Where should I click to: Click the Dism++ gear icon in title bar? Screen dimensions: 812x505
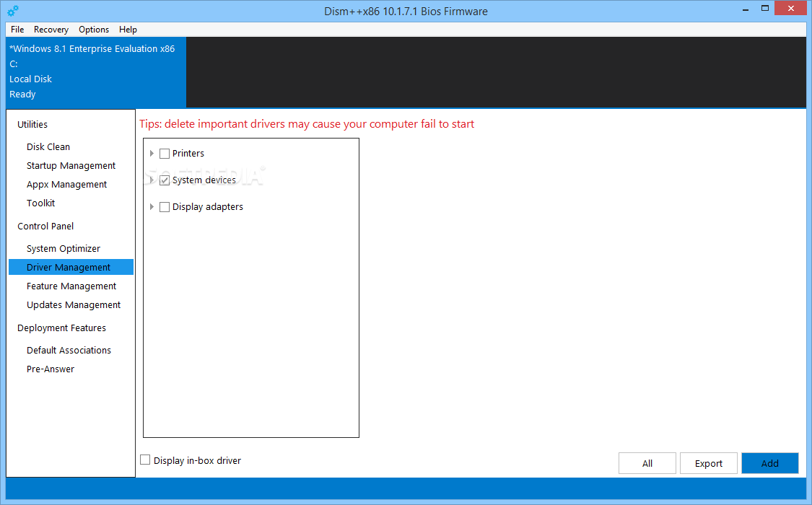(x=13, y=10)
